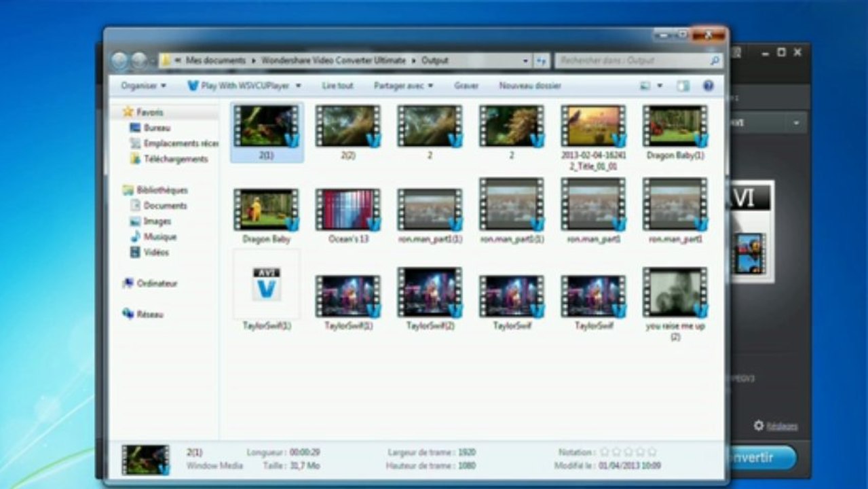The width and height of the screenshot is (868, 489).
Task: Click the search field for Output
Action: 638,60
